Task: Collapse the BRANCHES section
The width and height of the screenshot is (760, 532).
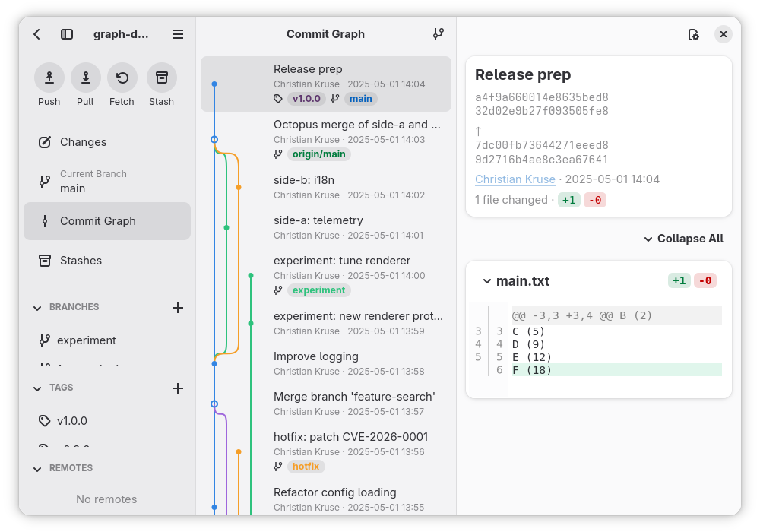Action: pyautogui.click(x=37, y=308)
